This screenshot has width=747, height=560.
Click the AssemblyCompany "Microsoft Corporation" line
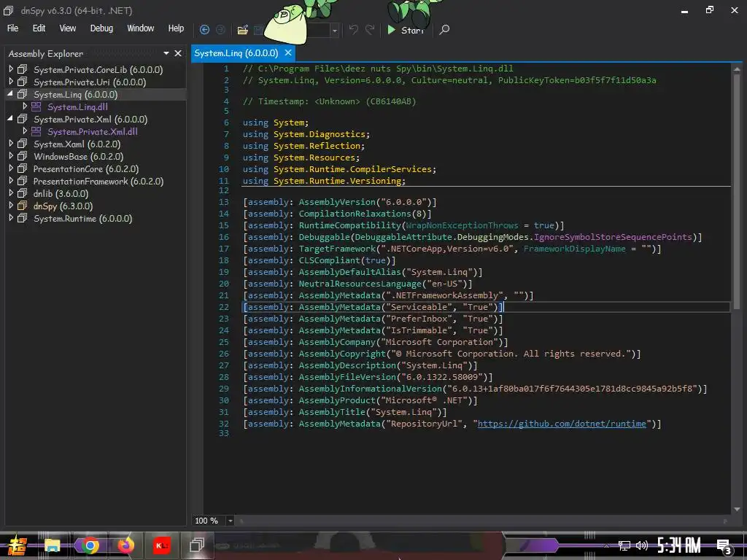(376, 343)
